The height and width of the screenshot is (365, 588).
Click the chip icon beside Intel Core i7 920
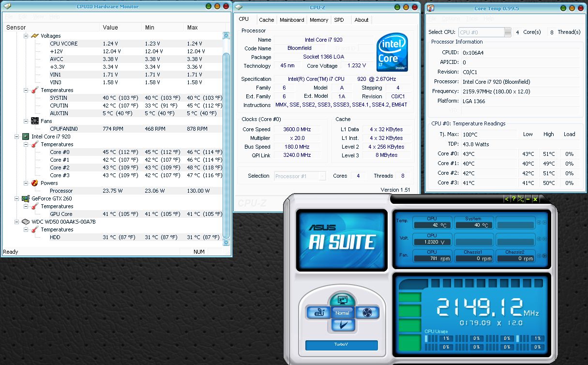point(26,137)
